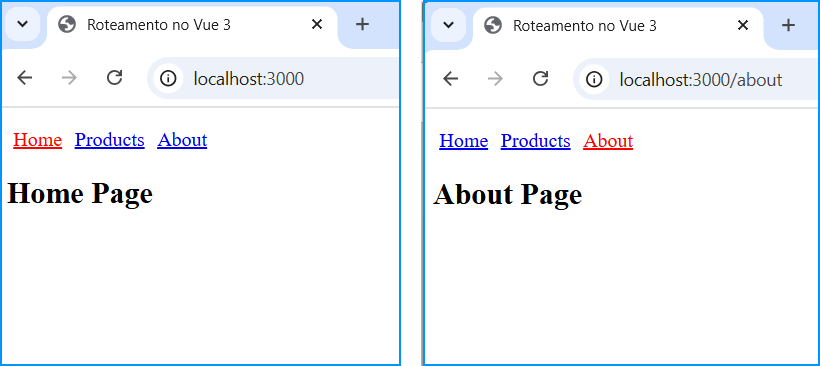Click the globe favicon on left window tab
Screen dimensions: 820x366
[x=67, y=24]
